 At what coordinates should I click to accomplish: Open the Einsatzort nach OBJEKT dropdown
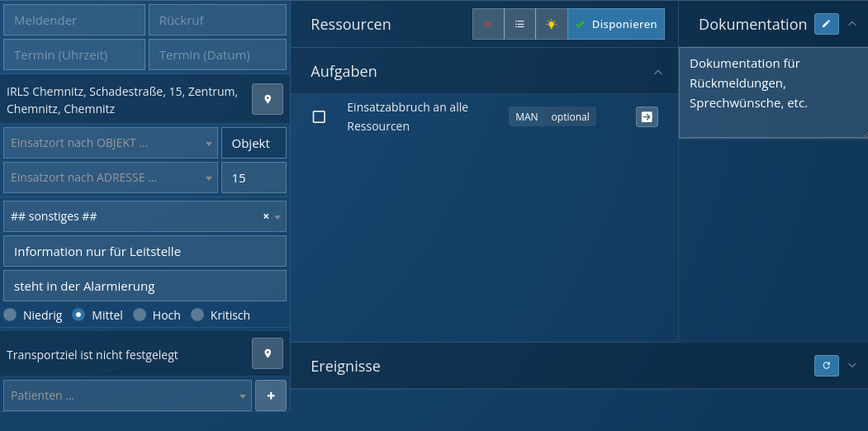point(111,143)
